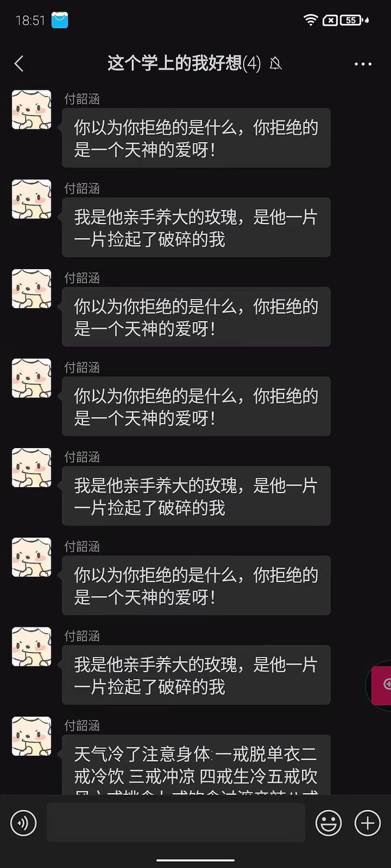Open the emoji picker smiley icon
This screenshot has width=391, height=868.
328,823
